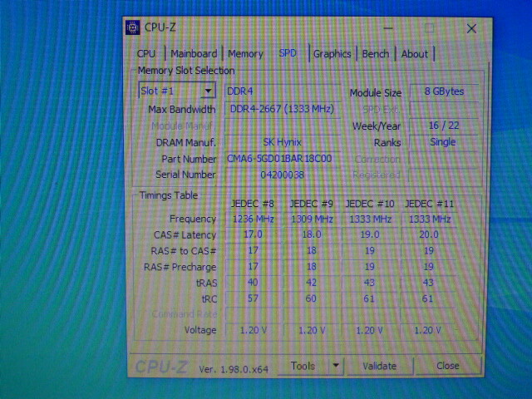Click the JEDEC #9 column header
Screen dimensions: 532x399
[311, 204]
